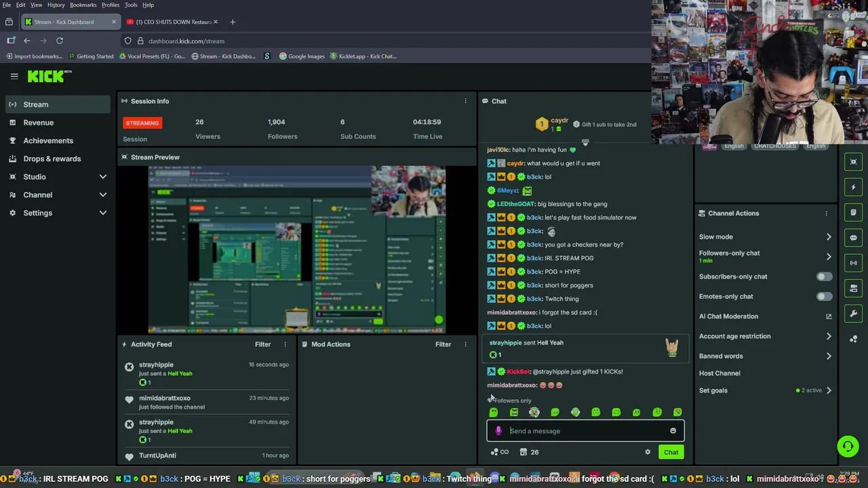Screen dimensions: 868x488
Task: Toggle wrench mod tools icon in right rail
Action: pyautogui.click(x=854, y=313)
